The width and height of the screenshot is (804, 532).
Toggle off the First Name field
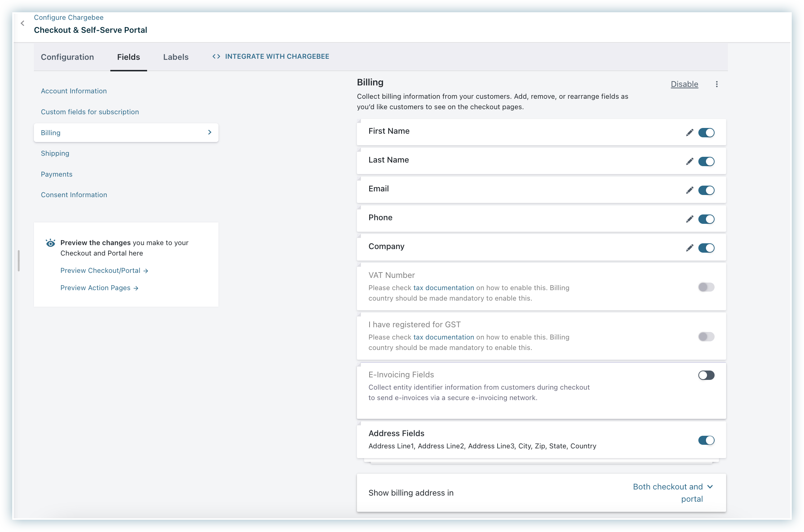tap(706, 133)
